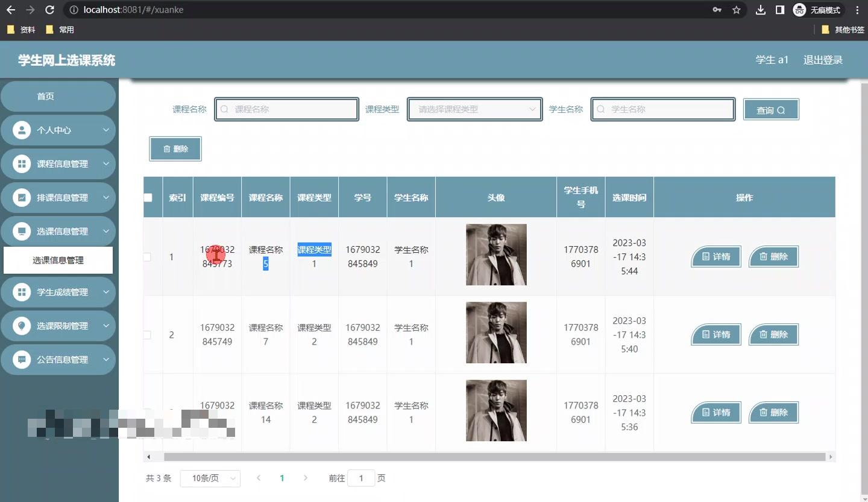The image size is (868, 502).
Task: Open the 请选择课程类型 dropdown
Action: click(474, 109)
